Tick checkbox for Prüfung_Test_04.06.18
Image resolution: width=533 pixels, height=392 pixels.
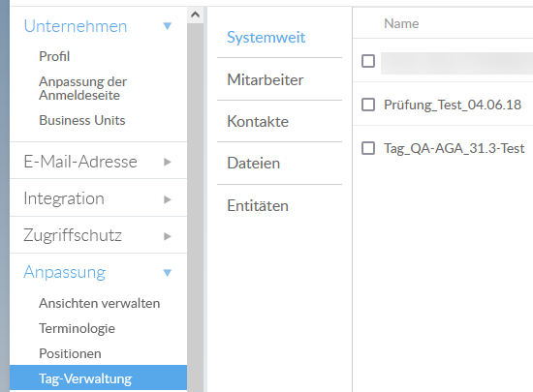pyautogui.click(x=368, y=105)
